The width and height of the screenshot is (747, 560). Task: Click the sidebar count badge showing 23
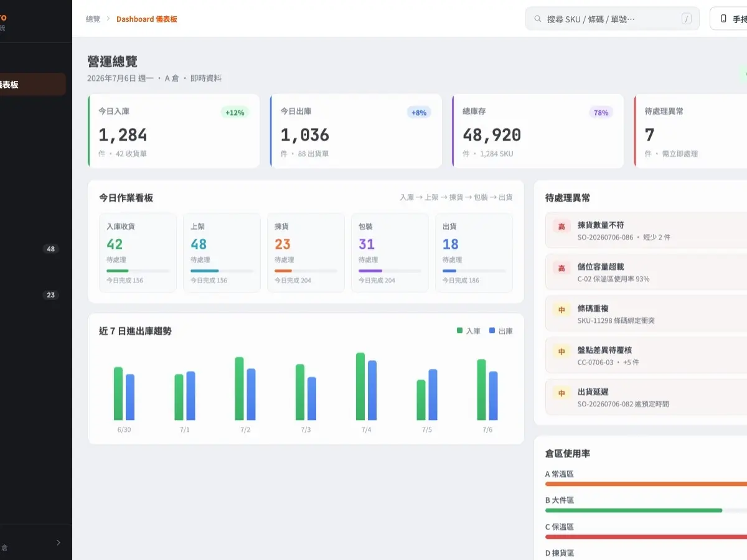coord(51,295)
